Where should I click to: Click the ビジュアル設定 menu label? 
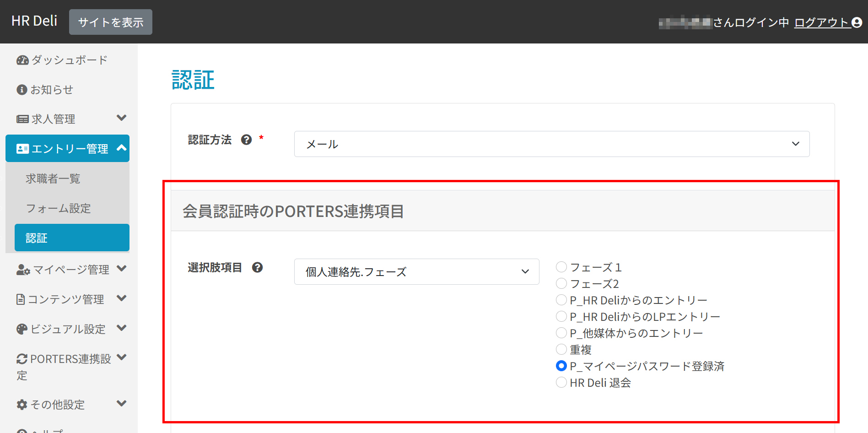pos(68,329)
